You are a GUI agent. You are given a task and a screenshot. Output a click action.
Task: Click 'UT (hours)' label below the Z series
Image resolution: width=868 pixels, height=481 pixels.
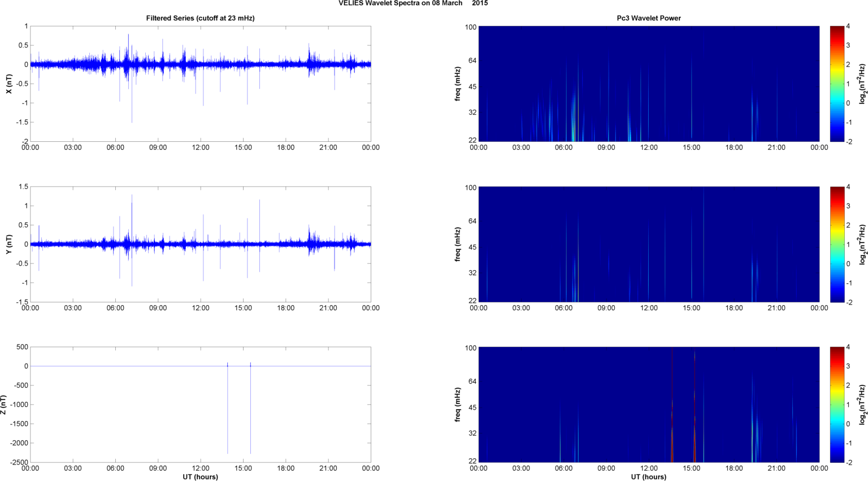pyautogui.click(x=200, y=477)
